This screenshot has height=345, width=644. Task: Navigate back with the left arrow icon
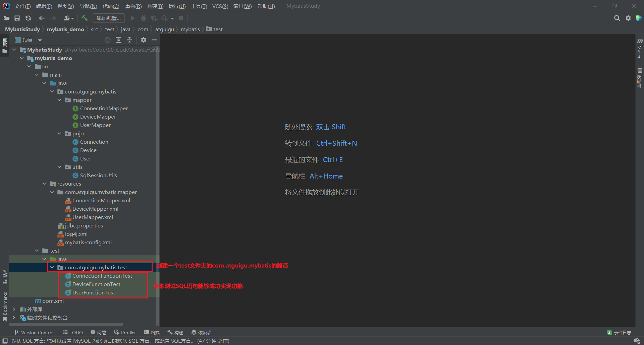pyautogui.click(x=42, y=18)
